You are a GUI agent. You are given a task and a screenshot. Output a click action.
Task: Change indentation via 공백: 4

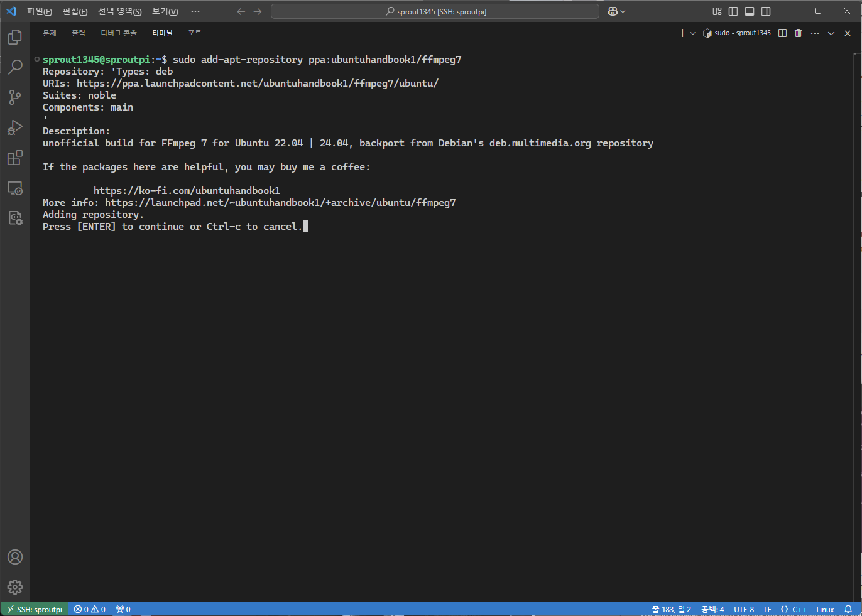(712, 609)
